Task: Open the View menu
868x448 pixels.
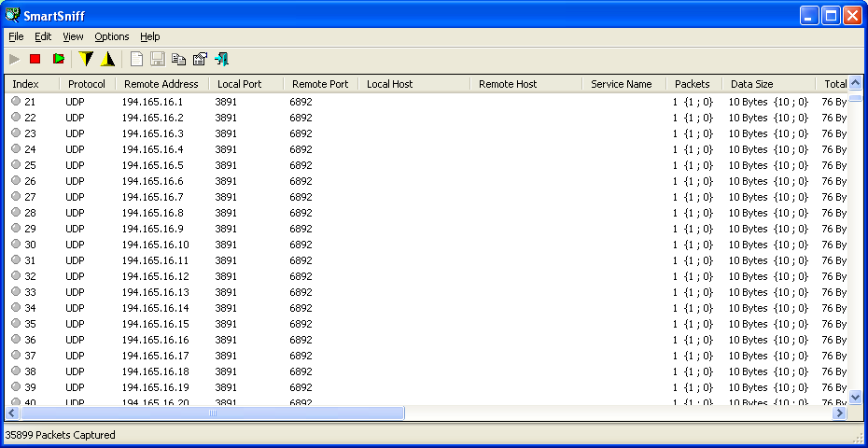Action: point(73,36)
